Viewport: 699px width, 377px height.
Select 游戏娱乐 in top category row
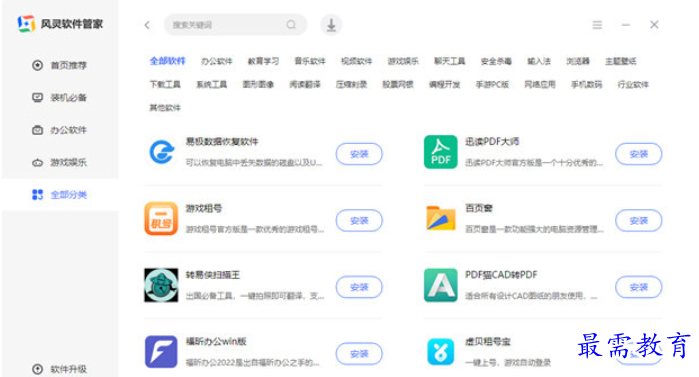pyautogui.click(x=403, y=61)
